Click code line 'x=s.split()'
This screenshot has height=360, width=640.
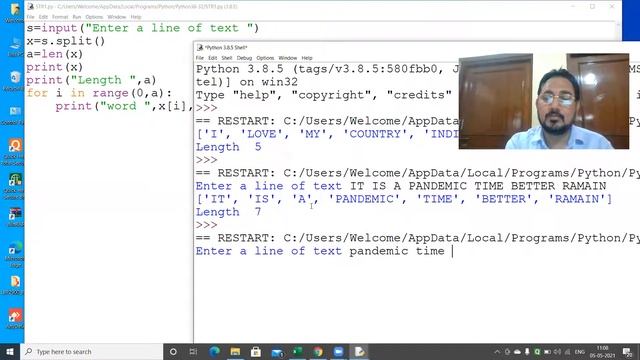66,41
